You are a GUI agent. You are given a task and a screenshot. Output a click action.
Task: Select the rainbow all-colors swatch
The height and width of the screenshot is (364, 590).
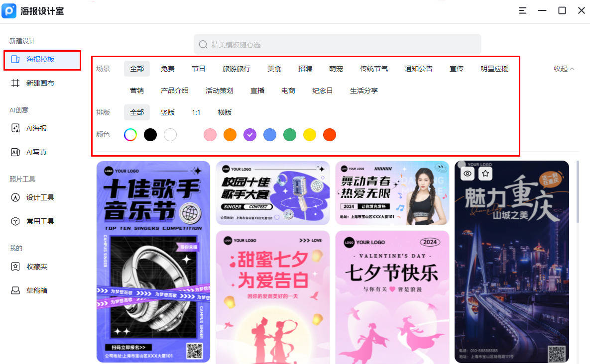pos(130,134)
